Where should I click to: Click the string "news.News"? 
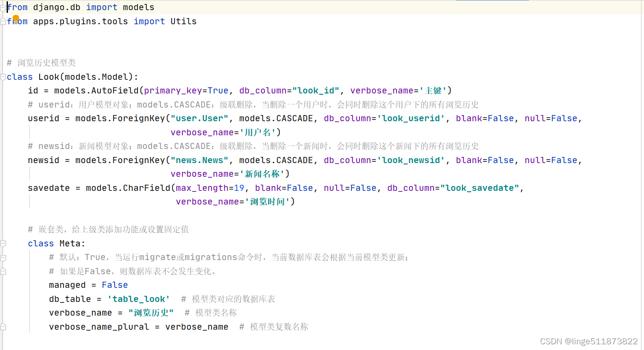[x=200, y=160]
